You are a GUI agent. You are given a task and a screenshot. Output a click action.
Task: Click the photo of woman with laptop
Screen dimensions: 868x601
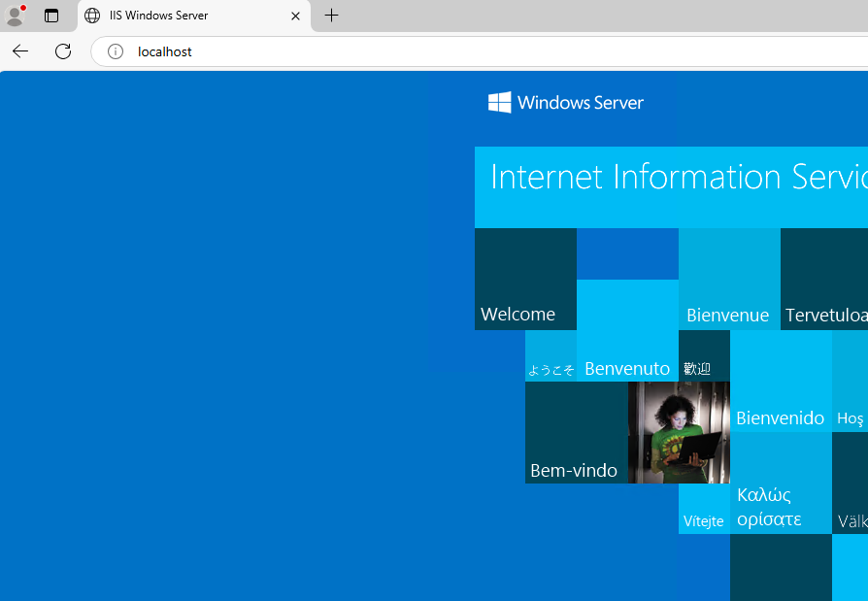[x=679, y=432]
